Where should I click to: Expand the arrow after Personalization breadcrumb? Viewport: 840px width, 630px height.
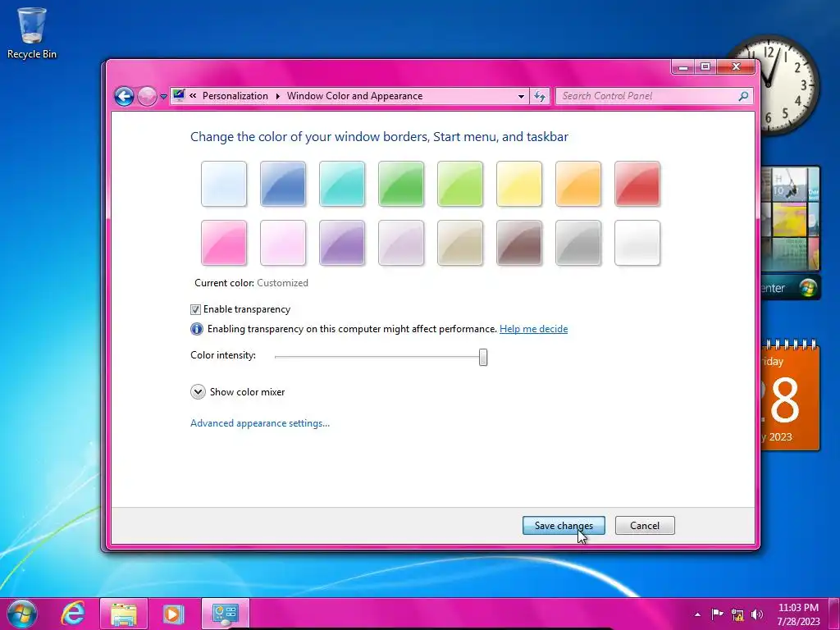pos(277,96)
